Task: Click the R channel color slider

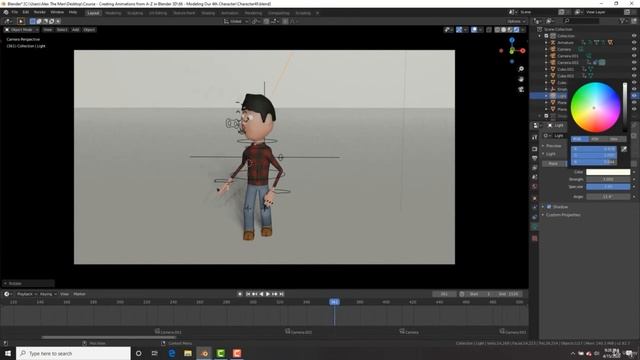Action: 593,149
